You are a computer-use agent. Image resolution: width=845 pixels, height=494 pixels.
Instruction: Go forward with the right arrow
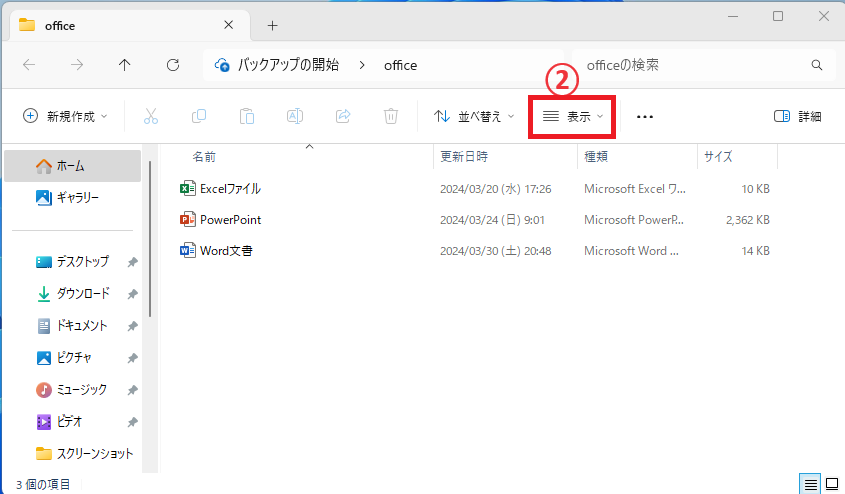pyautogui.click(x=77, y=65)
